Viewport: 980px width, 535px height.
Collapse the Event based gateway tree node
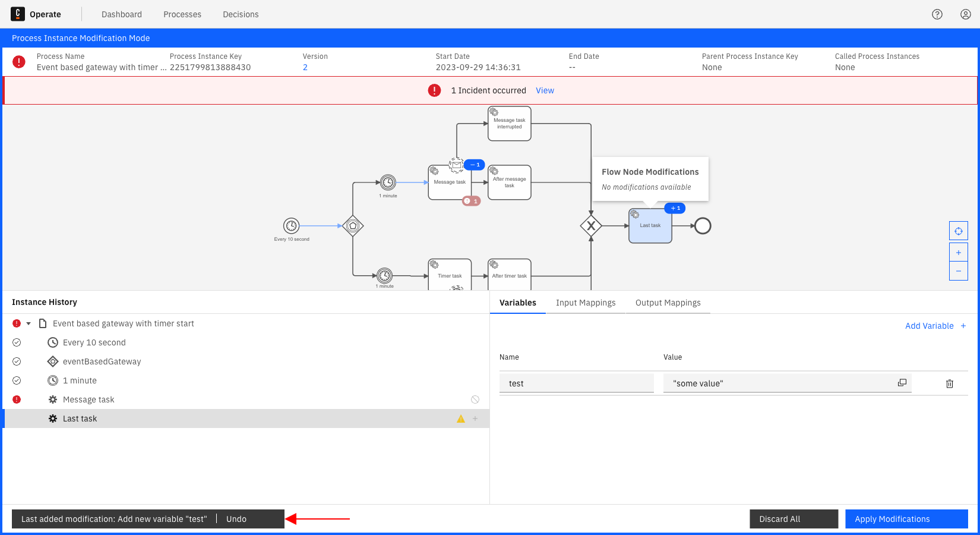tap(29, 323)
